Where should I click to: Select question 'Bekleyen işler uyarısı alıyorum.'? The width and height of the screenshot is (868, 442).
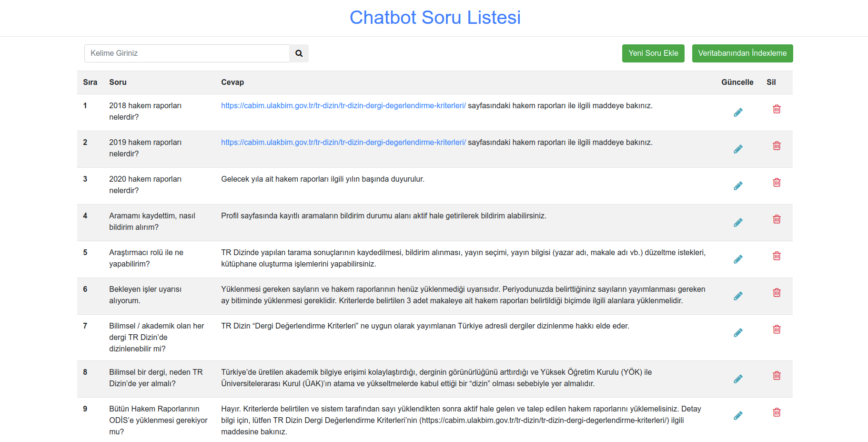pos(145,295)
